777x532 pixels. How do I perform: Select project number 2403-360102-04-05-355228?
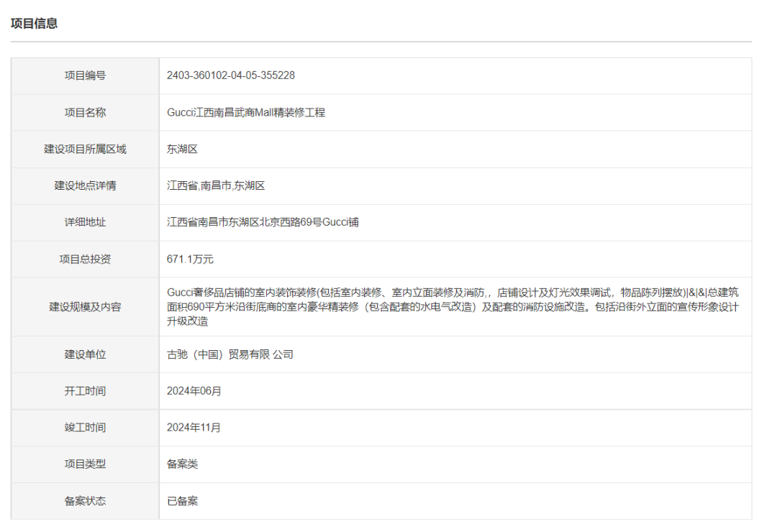click(230, 75)
